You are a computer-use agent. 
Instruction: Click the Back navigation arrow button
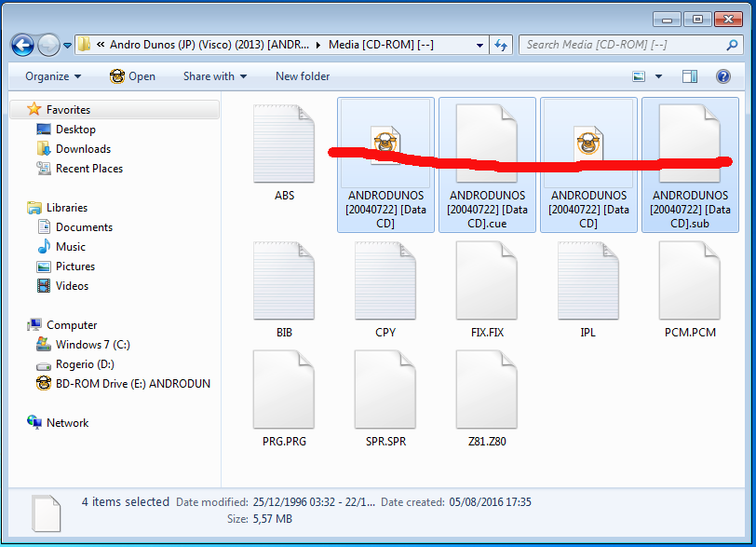coord(22,45)
